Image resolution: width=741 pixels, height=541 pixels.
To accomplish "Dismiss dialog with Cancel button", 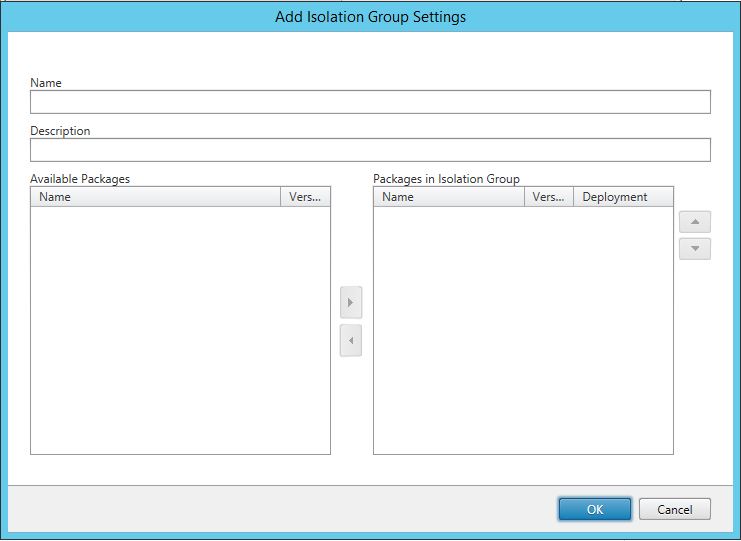I will click(674, 509).
